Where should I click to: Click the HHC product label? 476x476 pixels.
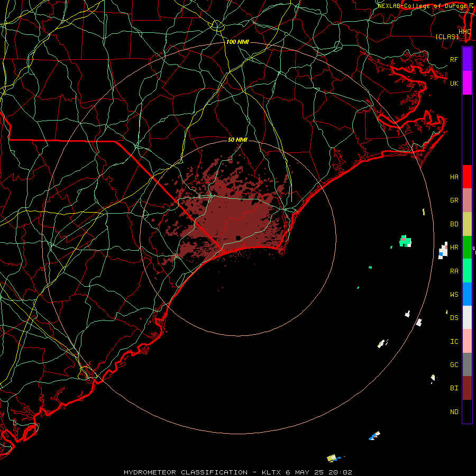point(464,32)
